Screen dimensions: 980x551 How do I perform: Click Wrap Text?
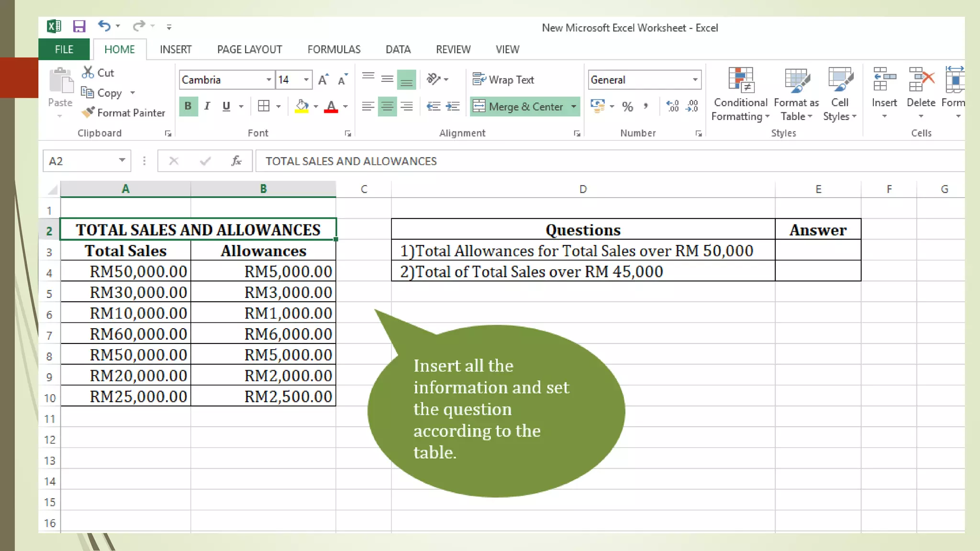coord(503,79)
